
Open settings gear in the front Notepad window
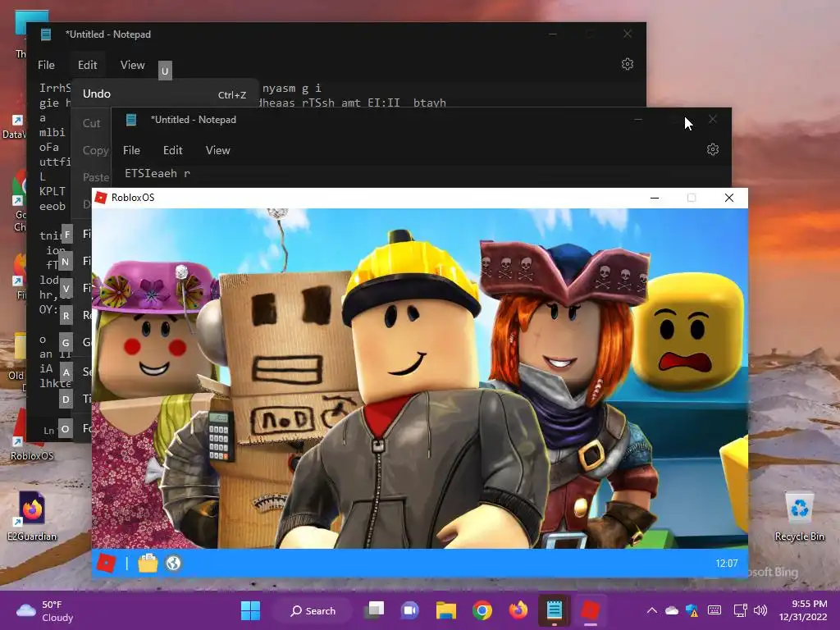point(713,149)
